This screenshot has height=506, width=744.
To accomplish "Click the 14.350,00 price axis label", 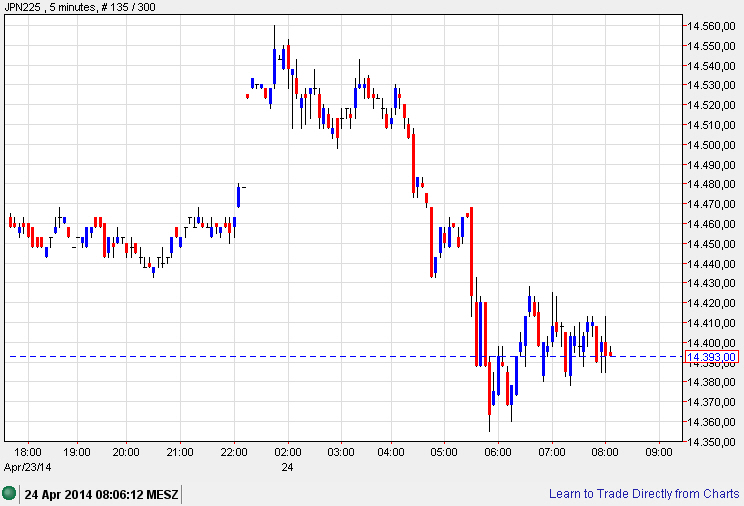I will tap(711, 441).
